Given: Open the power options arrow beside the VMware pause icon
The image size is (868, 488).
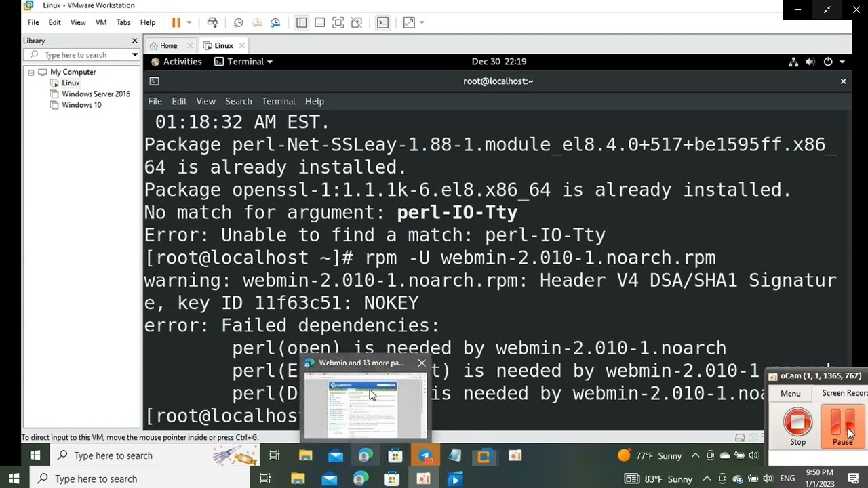Looking at the screenshot, I should click(189, 22).
